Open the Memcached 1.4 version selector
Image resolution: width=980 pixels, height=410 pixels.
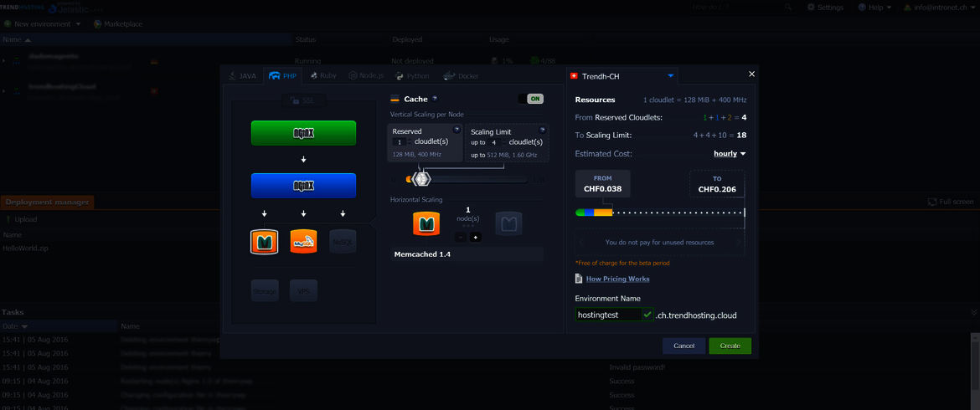coord(467,254)
